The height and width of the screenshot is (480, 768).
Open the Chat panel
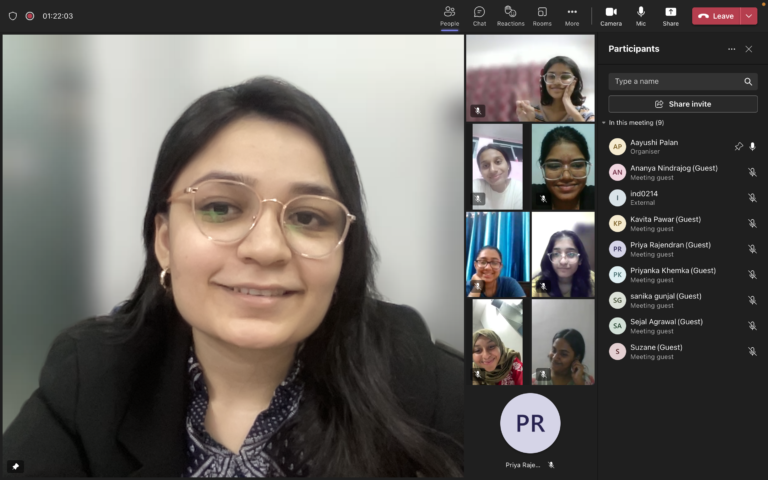tap(479, 15)
